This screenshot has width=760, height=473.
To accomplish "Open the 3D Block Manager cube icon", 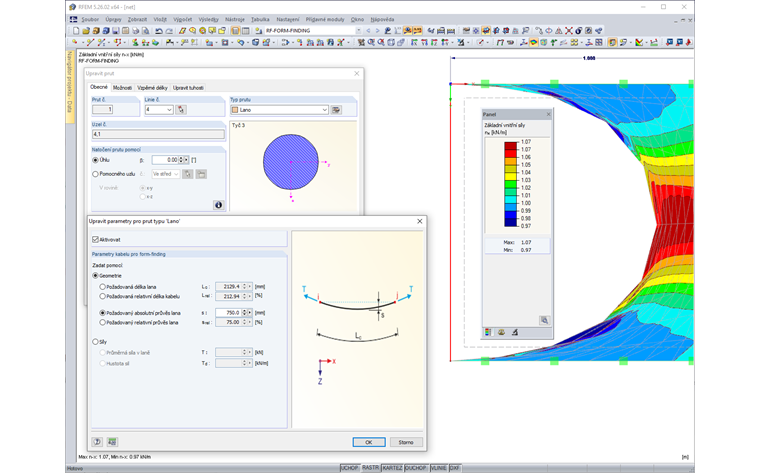I will pos(106,31).
